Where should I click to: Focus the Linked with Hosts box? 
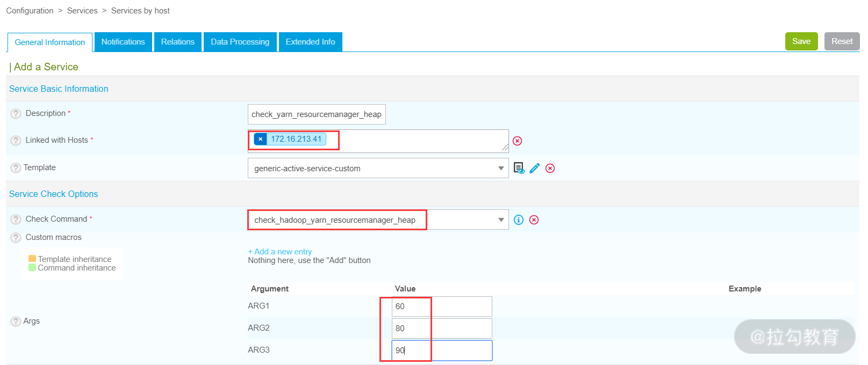click(378, 141)
